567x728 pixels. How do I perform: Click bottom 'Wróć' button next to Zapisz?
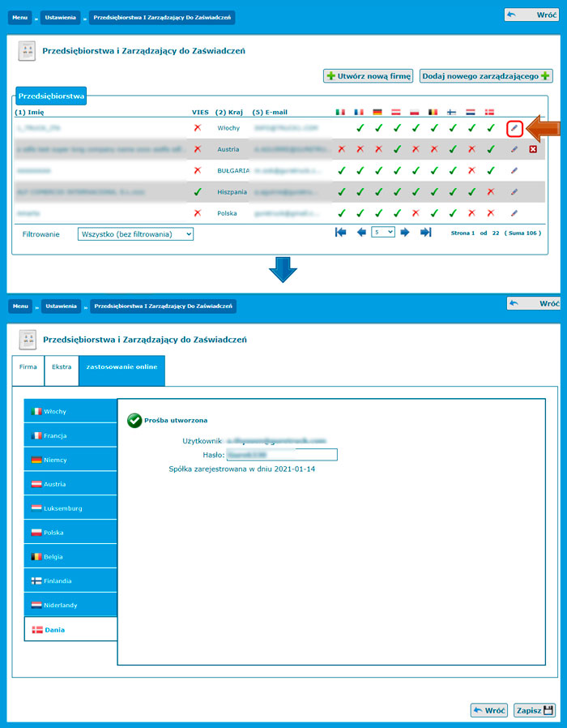click(x=489, y=710)
